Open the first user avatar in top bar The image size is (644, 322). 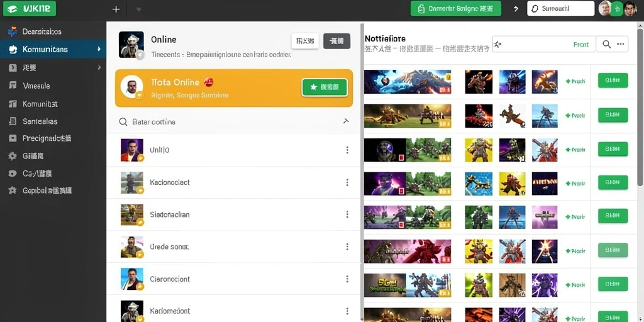[x=604, y=9]
